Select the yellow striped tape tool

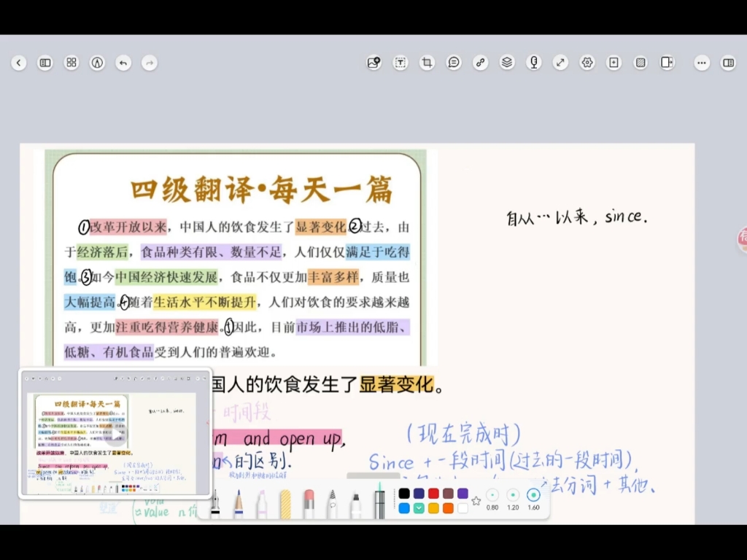285,505
